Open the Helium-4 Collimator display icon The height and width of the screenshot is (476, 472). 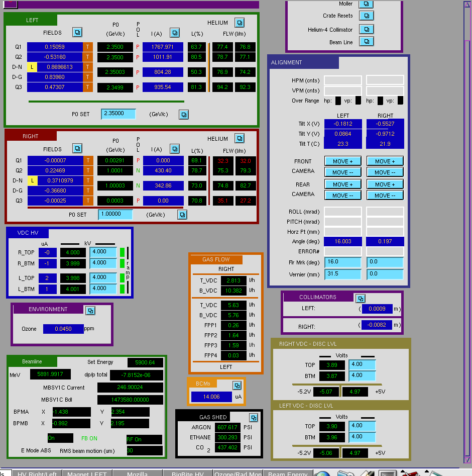(x=366, y=30)
